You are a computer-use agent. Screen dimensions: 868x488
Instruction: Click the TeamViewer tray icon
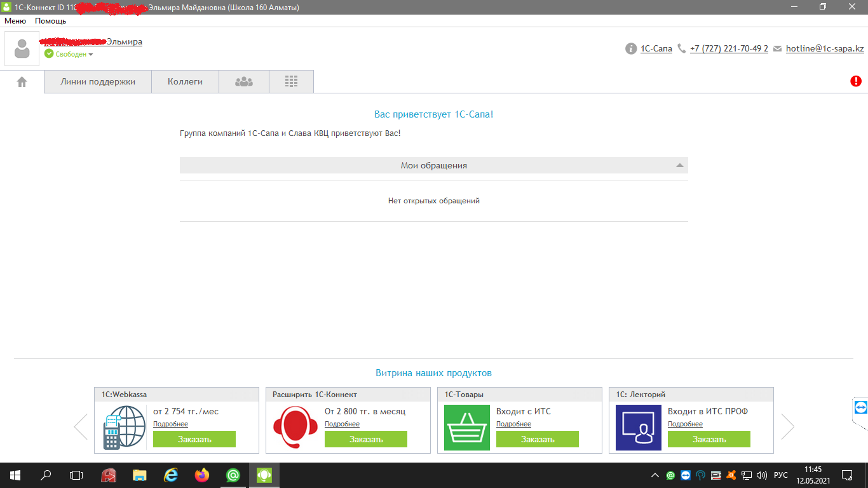[x=686, y=475]
